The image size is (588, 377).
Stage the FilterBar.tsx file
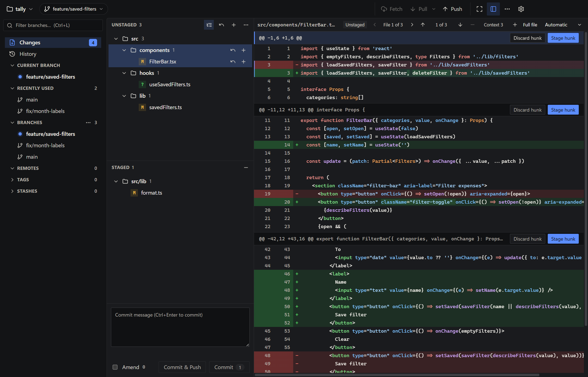(244, 62)
